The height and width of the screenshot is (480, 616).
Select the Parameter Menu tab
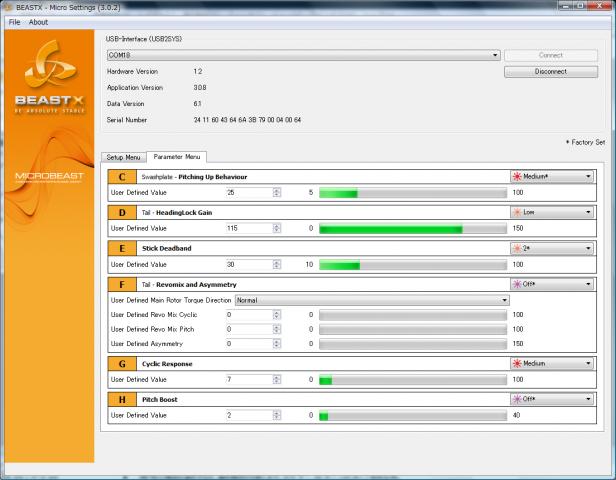(176, 156)
